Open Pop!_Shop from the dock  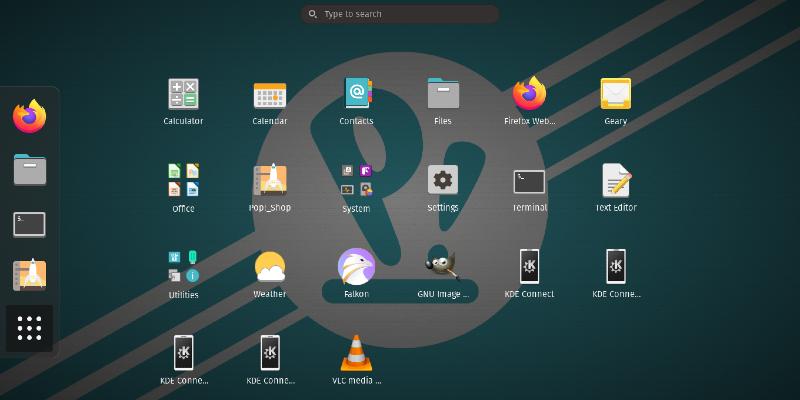29,275
